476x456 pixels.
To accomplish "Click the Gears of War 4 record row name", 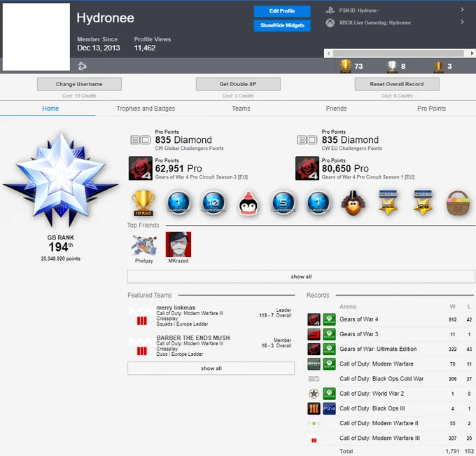I will (x=359, y=319).
